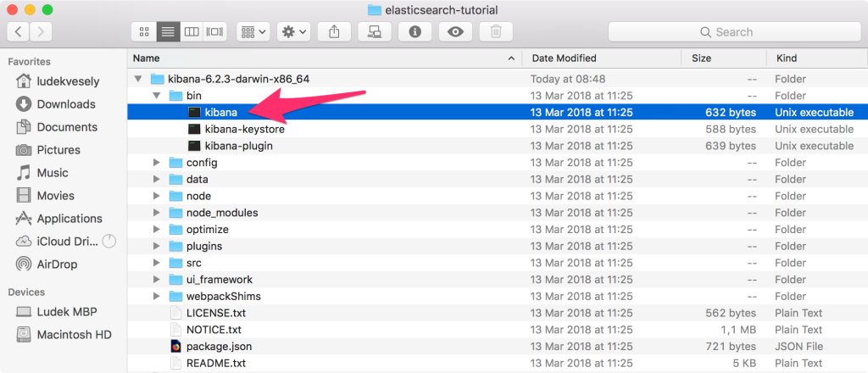The width and height of the screenshot is (868, 373).
Task: Open the item arrangement dropdown
Action: tap(253, 31)
